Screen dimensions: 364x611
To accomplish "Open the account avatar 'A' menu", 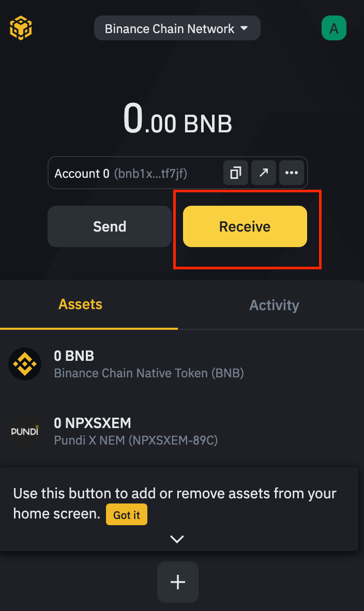I will click(334, 28).
